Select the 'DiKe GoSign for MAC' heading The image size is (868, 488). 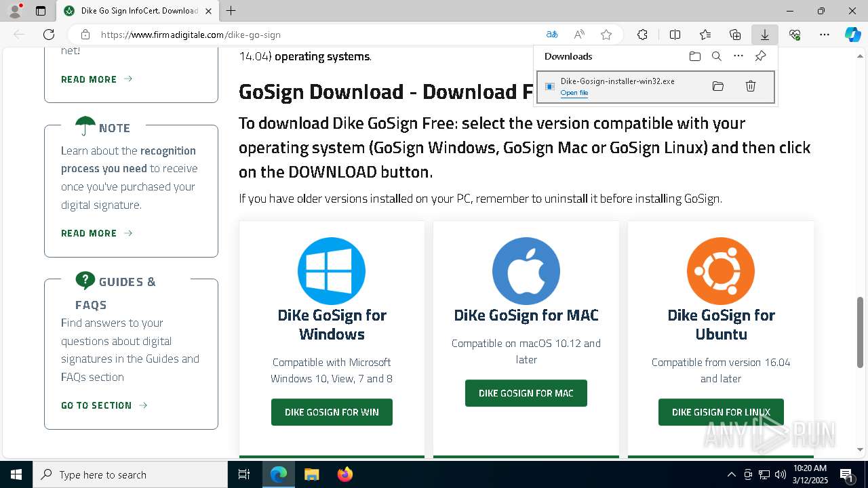point(526,315)
